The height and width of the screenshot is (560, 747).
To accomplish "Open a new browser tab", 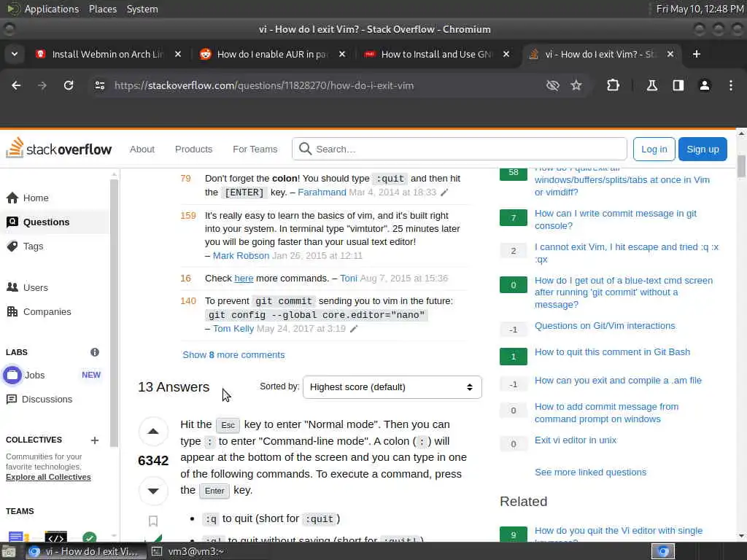I will pyautogui.click(x=697, y=54).
